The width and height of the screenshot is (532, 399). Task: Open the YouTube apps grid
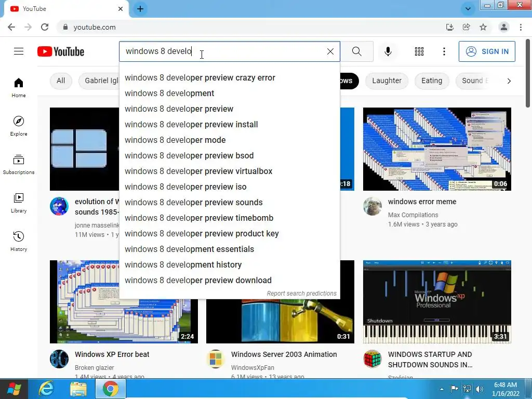[x=419, y=51]
